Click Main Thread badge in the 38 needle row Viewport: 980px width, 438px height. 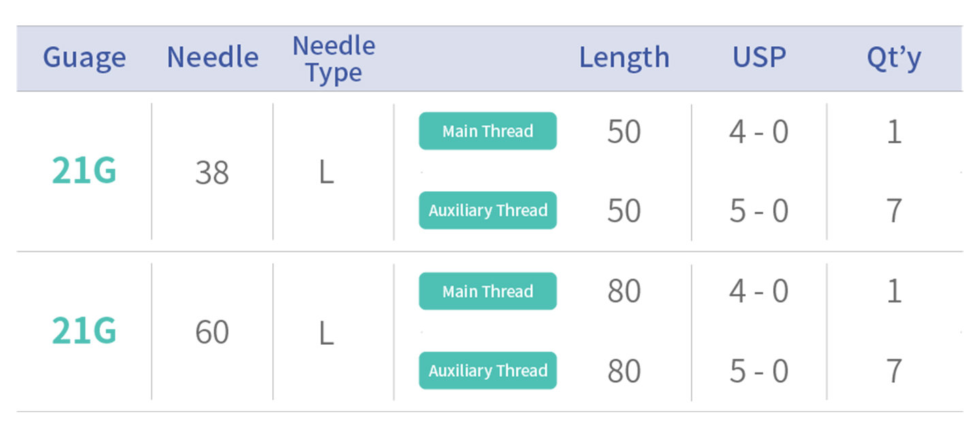[487, 131]
